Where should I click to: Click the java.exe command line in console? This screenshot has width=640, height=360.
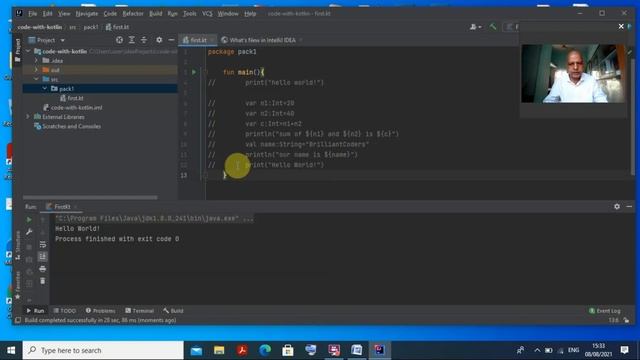click(x=154, y=218)
